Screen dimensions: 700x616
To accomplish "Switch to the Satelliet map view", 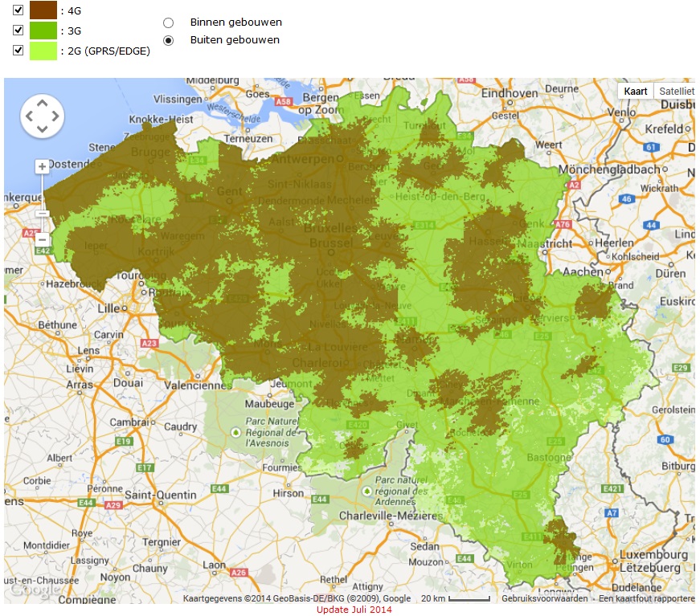I will [x=675, y=92].
